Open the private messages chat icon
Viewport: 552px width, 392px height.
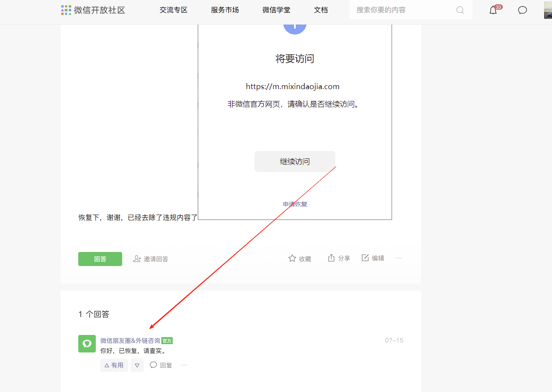point(523,10)
